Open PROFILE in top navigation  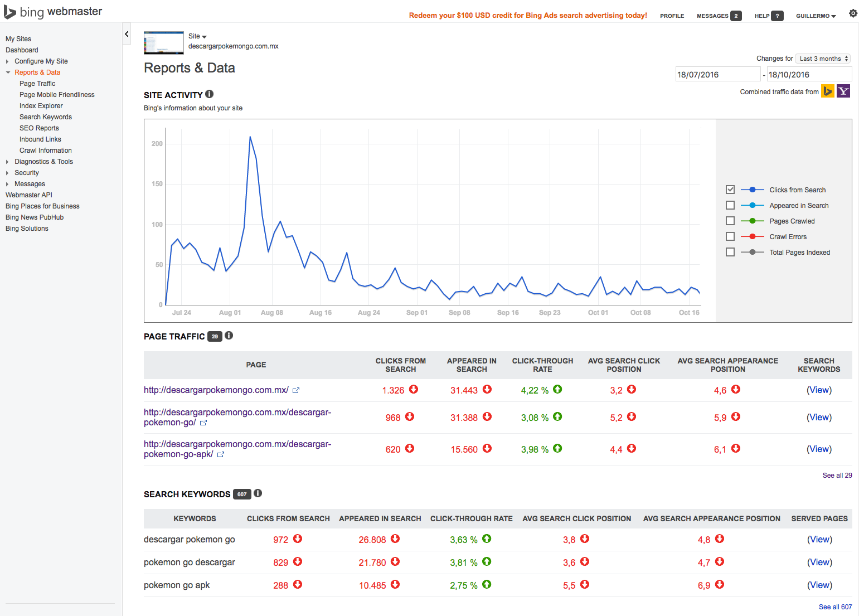[672, 16]
